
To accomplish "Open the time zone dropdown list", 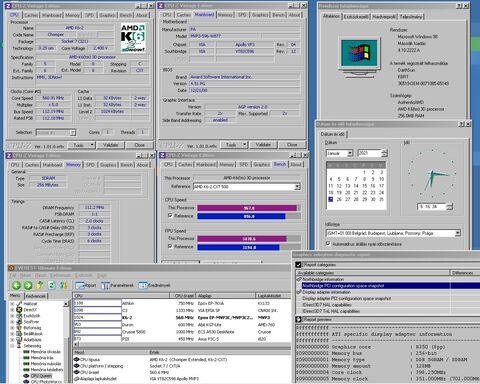I will click(x=458, y=233).
